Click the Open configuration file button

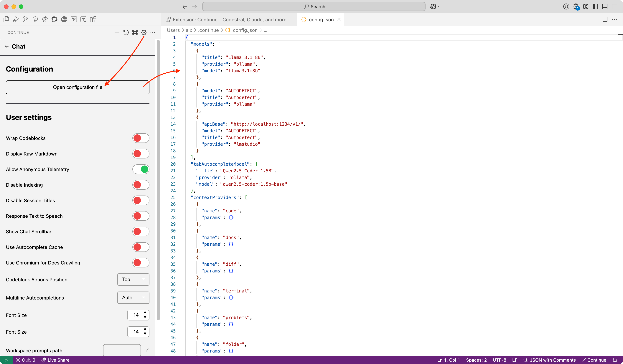tap(77, 87)
